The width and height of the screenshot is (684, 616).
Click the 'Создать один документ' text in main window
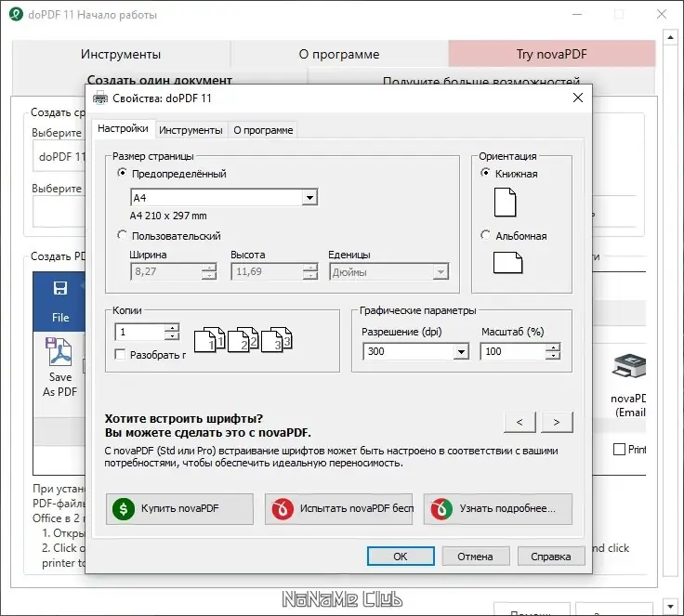coord(159,80)
